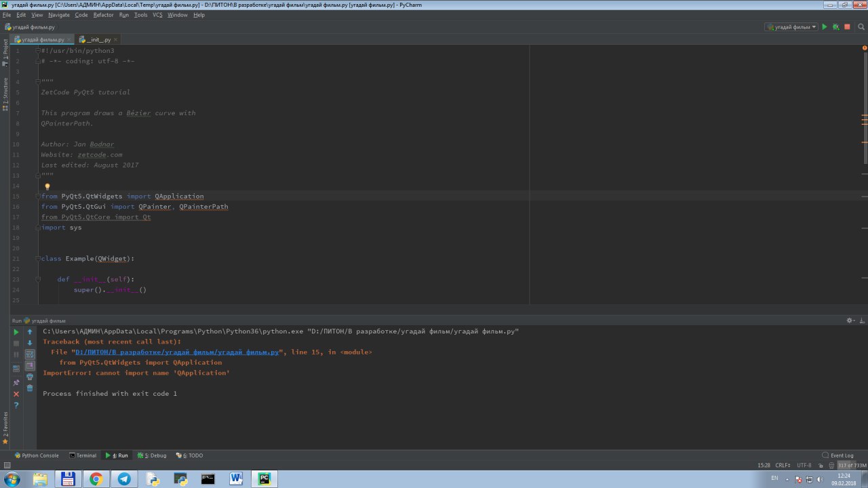The width and height of the screenshot is (868, 488).
Task: Open Run panel settings gear menu
Action: 850,321
